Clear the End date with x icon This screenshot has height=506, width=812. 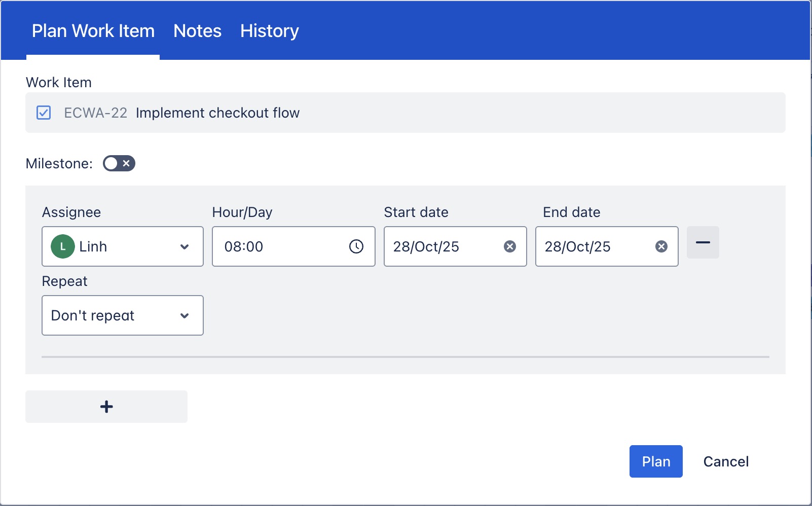point(661,246)
